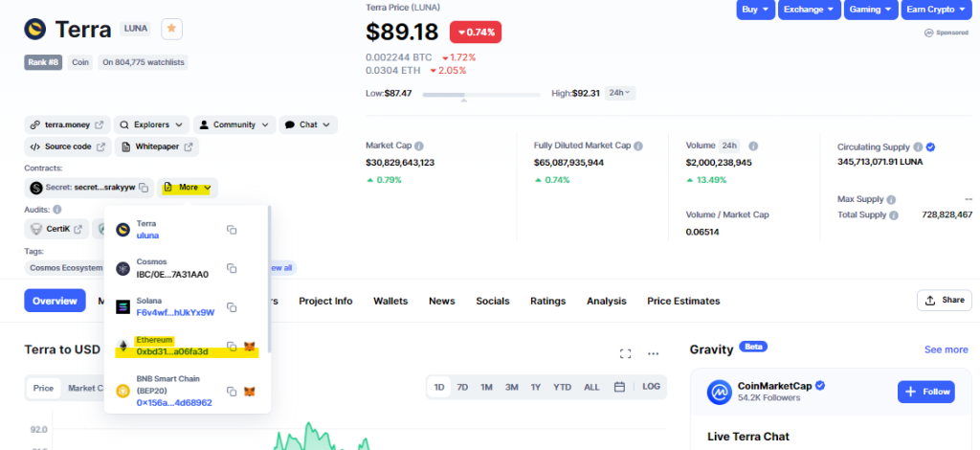Open chart date range calendar

coord(619,387)
